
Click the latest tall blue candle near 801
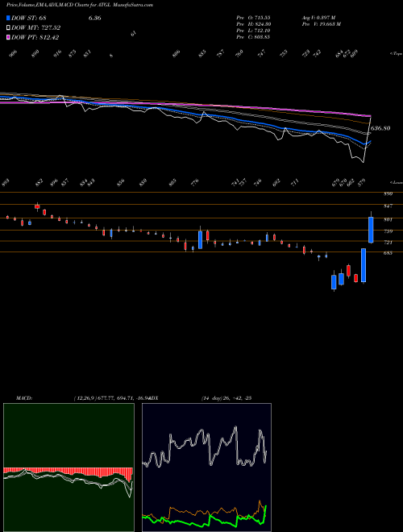coord(371,230)
